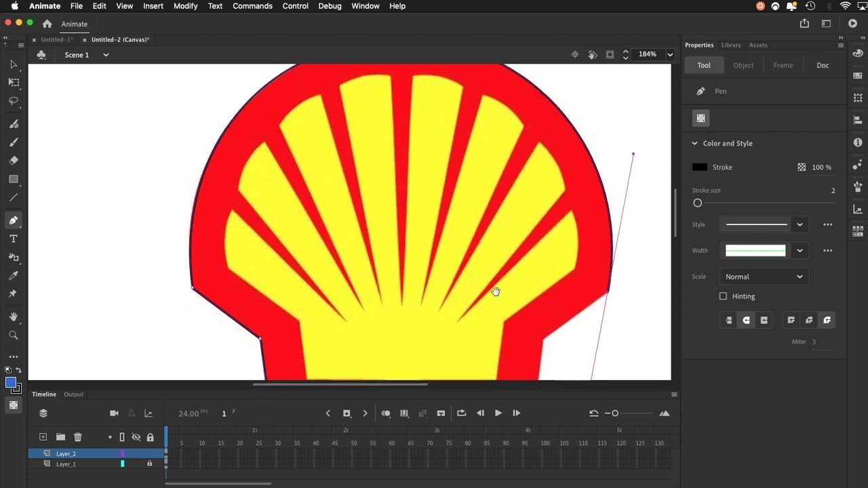This screenshot has width=868, height=488.
Task: Switch to the Untitled-1 document tab
Action: [56, 40]
